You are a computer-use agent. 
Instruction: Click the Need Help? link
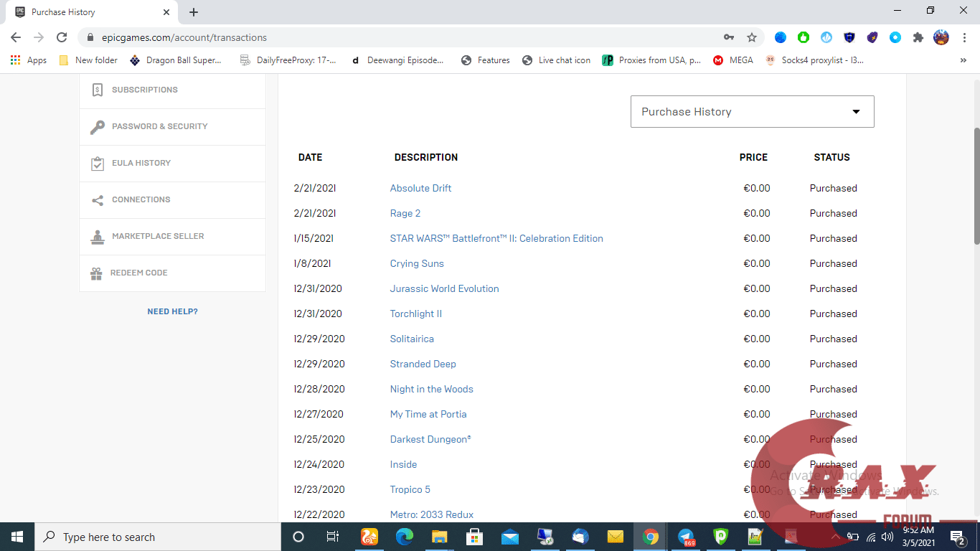(172, 311)
